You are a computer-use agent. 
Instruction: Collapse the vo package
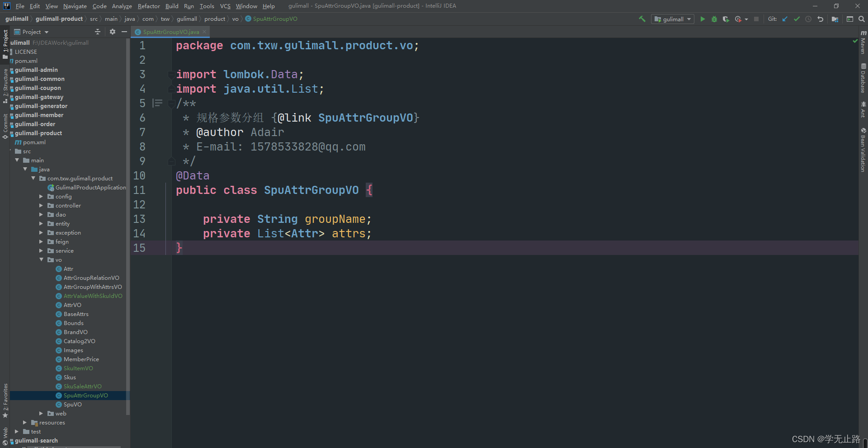click(x=41, y=259)
